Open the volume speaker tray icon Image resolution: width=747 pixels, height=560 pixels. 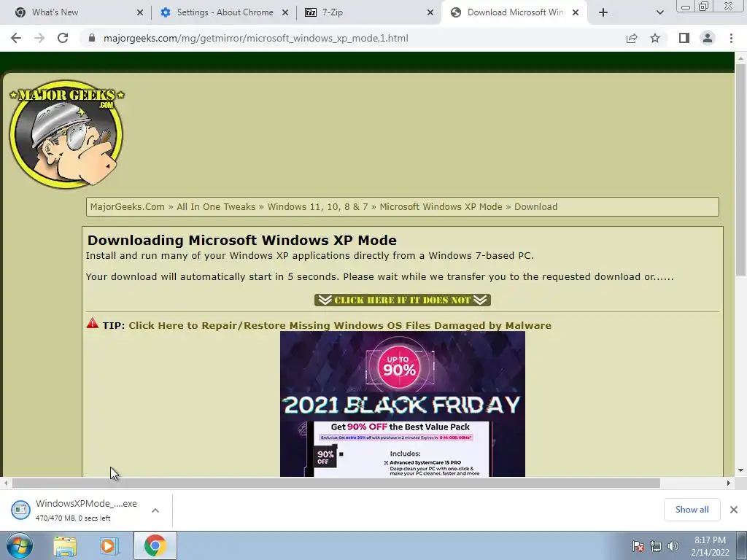tap(673, 546)
